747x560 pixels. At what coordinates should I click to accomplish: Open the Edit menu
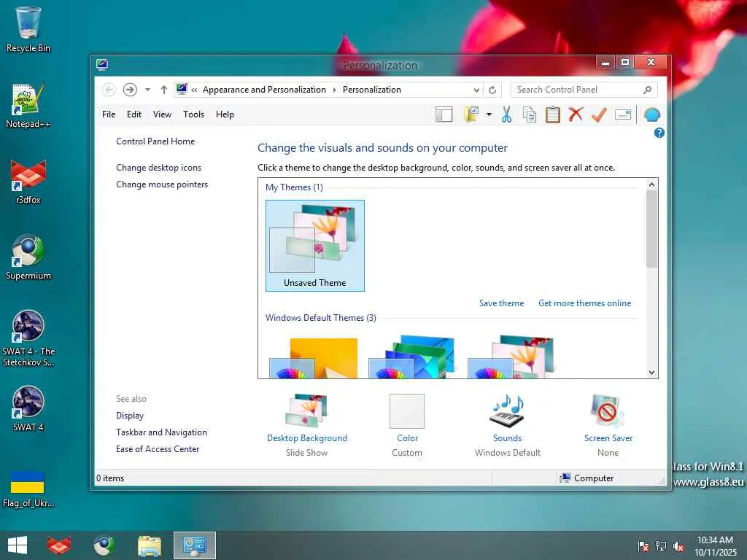(x=134, y=114)
